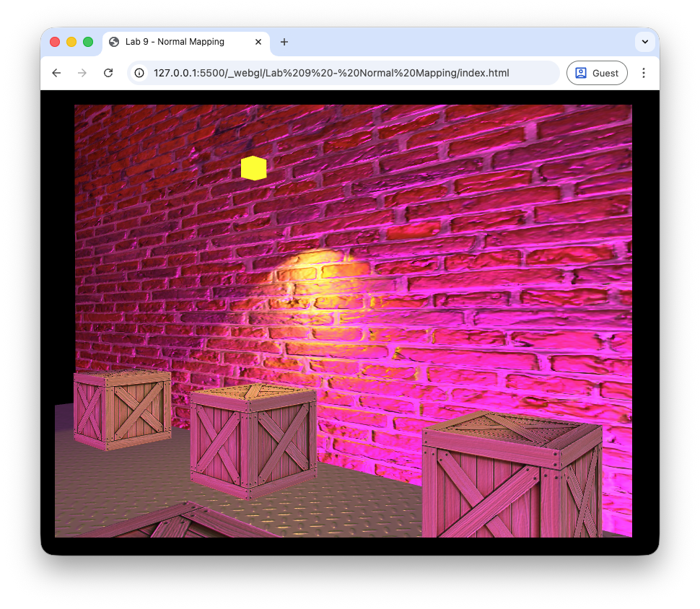Image resolution: width=700 pixels, height=609 pixels.
Task: Reload the Normal Mapping page
Action: tap(108, 73)
